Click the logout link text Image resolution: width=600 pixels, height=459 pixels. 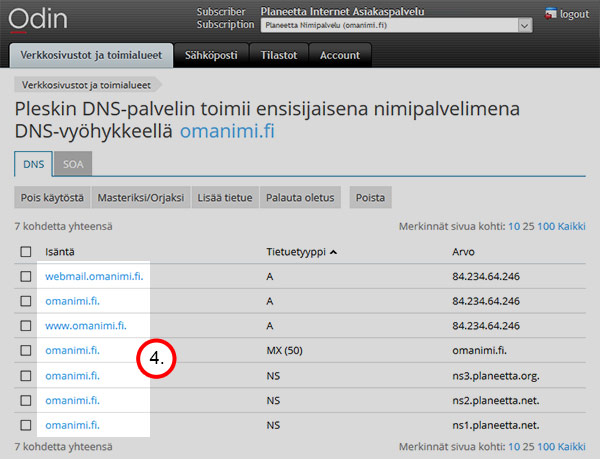tap(574, 14)
